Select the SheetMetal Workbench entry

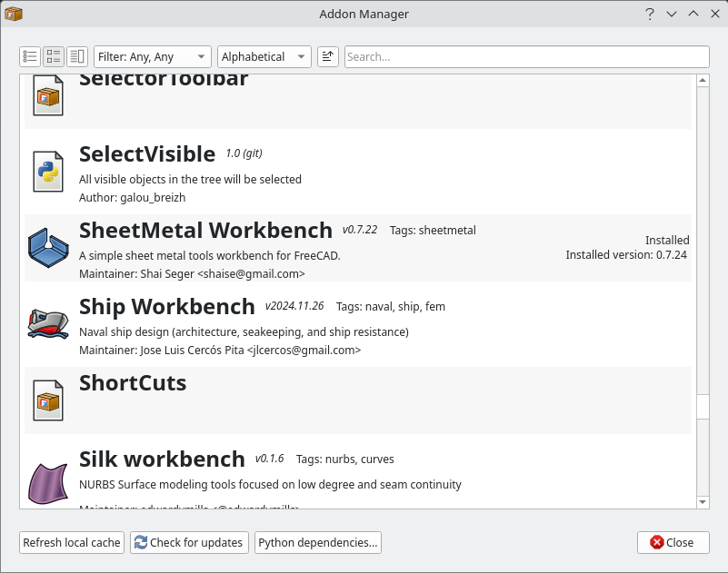pos(273,247)
